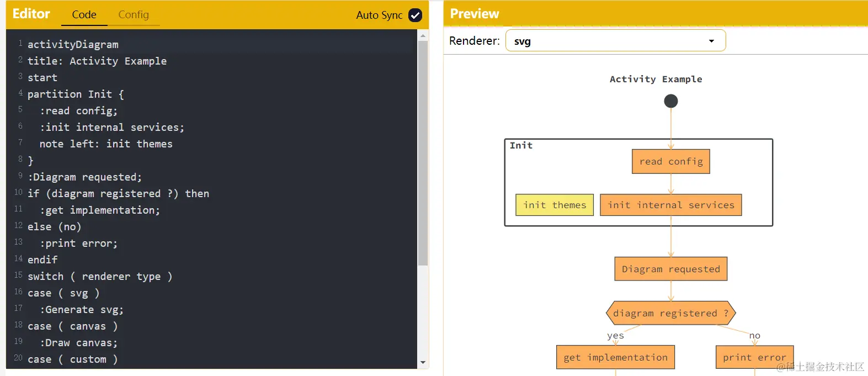Image resolution: width=868 pixels, height=376 pixels.
Task: Click code line ':Draw canvas;'
Action: [78, 342]
